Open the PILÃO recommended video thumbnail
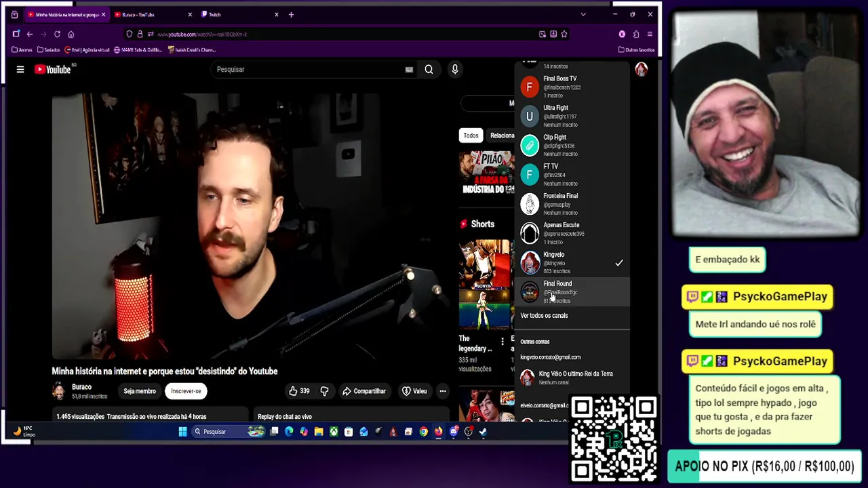The height and width of the screenshot is (488, 868). (487, 174)
